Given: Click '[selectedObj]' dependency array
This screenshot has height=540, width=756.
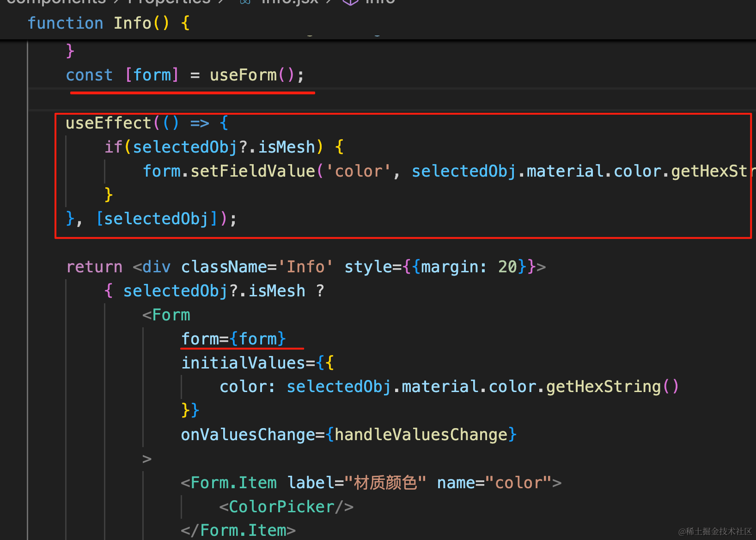Looking at the screenshot, I should coord(157,219).
